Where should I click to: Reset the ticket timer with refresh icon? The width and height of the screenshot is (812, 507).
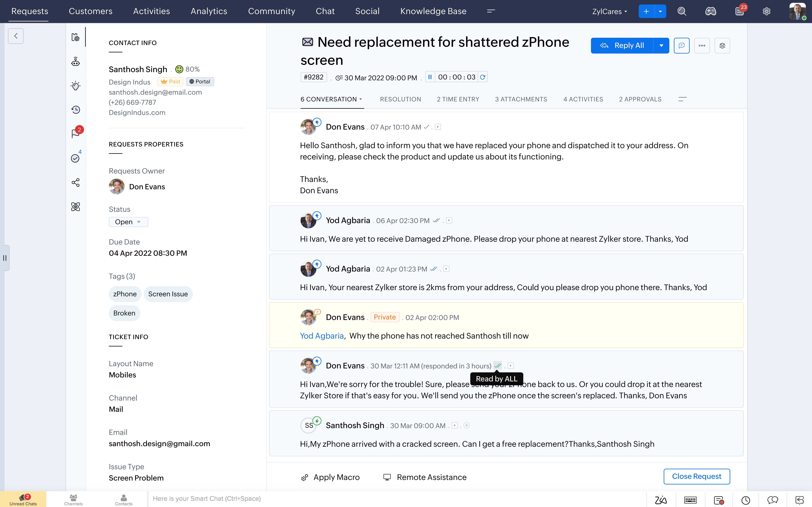click(x=483, y=77)
